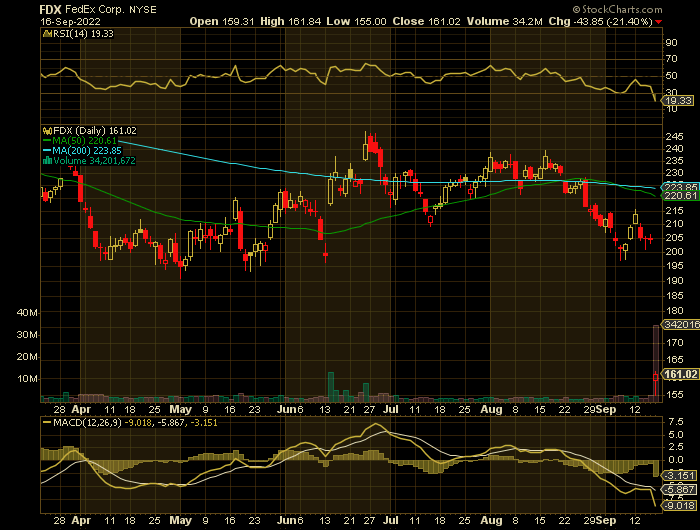Click the Volume 34.2M header value
700x530 pixels.
[505, 21]
